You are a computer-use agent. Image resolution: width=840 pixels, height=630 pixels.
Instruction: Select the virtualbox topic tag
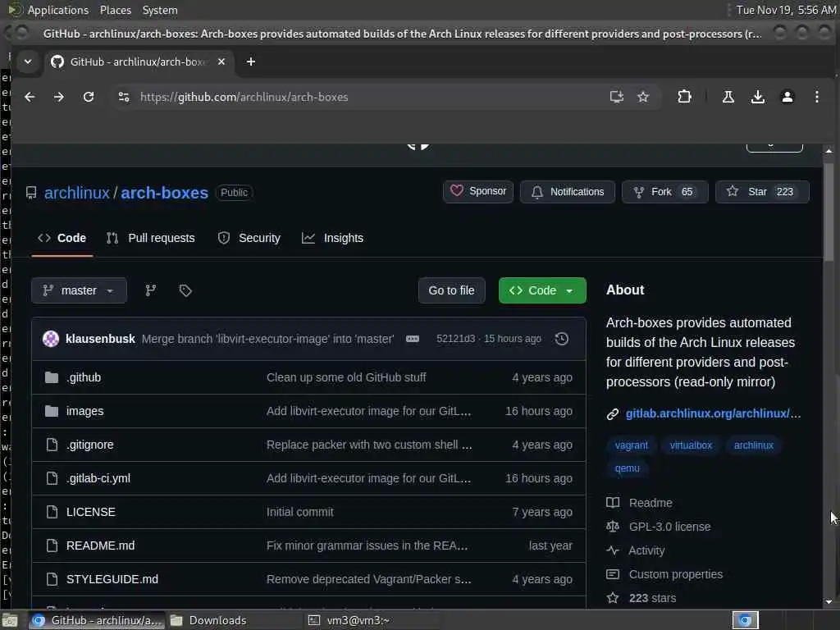[691, 445]
